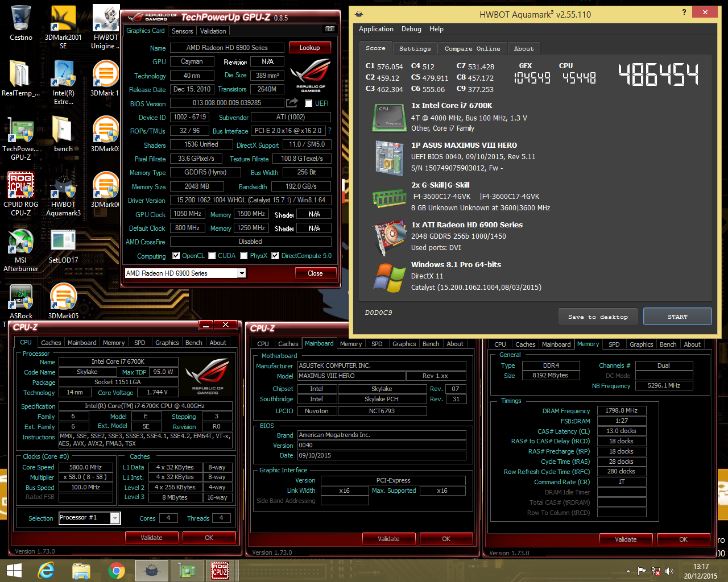Click the BIOS Version field in GPU-Z

click(227, 103)
